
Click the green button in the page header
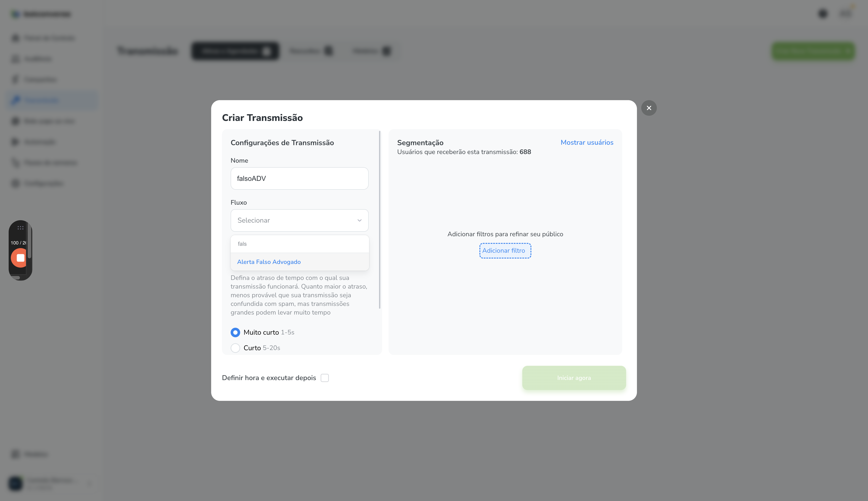(x=813, y=51)
